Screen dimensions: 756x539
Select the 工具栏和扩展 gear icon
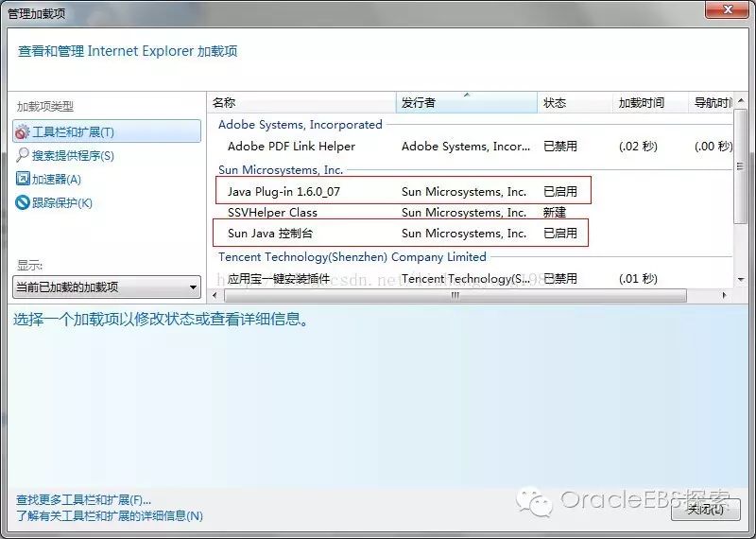22,131
